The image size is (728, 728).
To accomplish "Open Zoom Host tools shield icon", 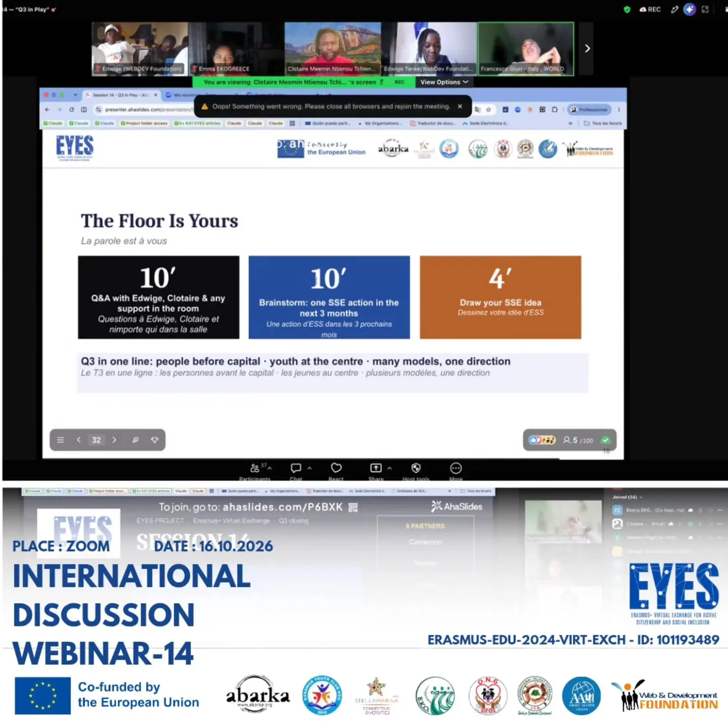I will click(x=416, y=468).
